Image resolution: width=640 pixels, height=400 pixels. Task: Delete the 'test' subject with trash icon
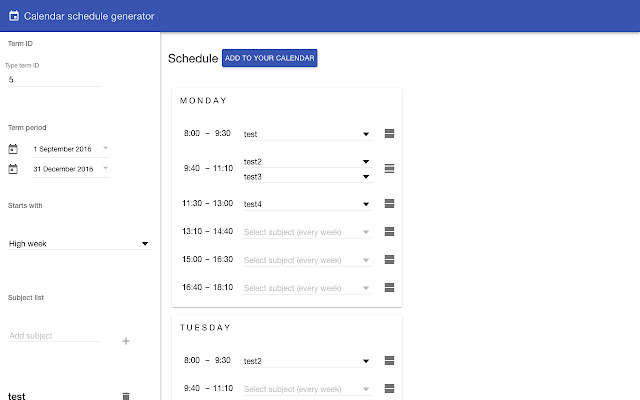coord(126,396)
